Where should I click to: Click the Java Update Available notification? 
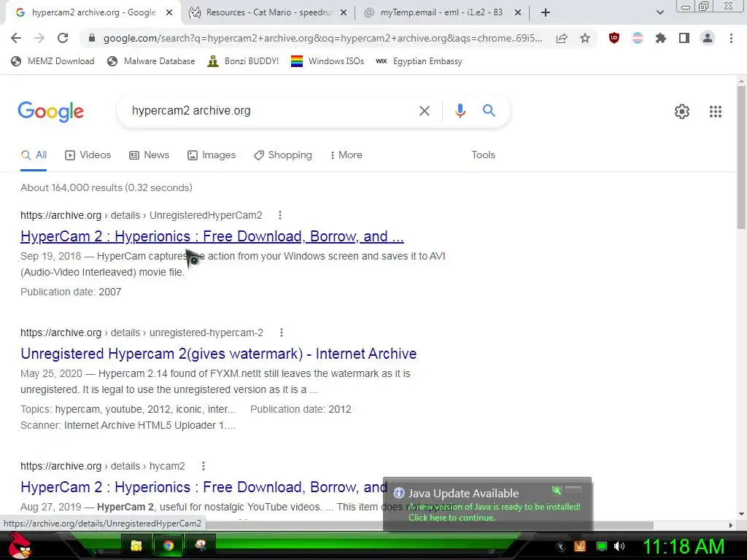(487, 505)
